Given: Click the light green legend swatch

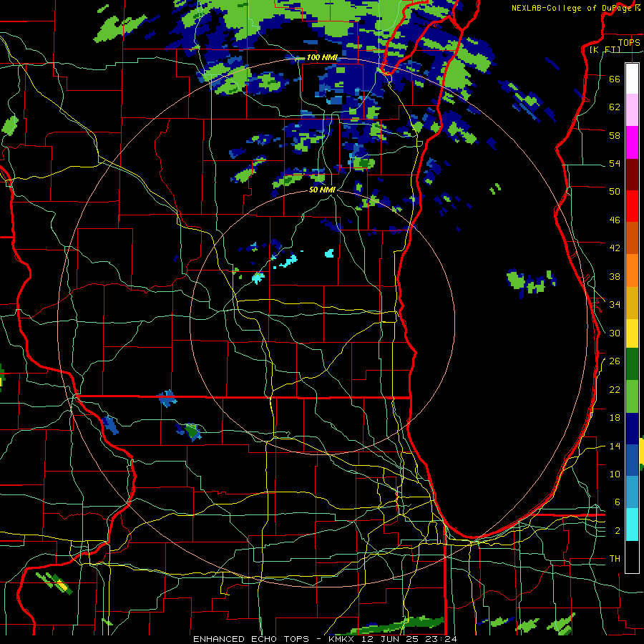Looking at the screenshot, I should coord(632,396).
